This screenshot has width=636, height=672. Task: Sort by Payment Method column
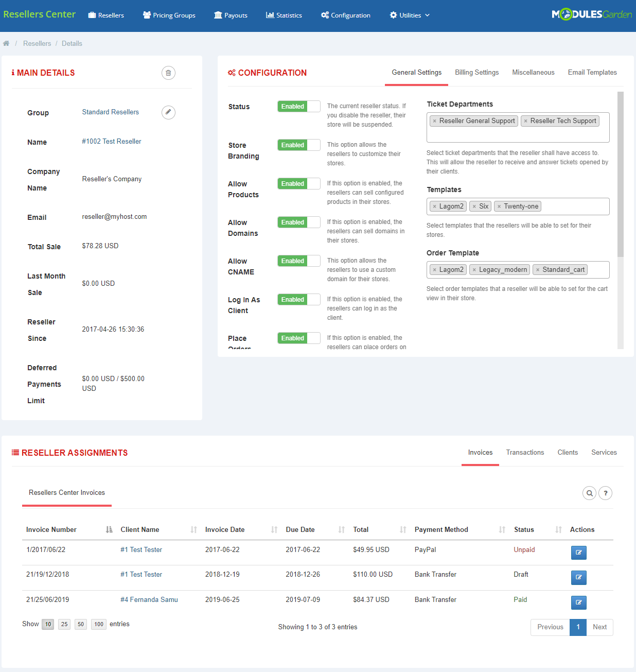click(460, 530)
